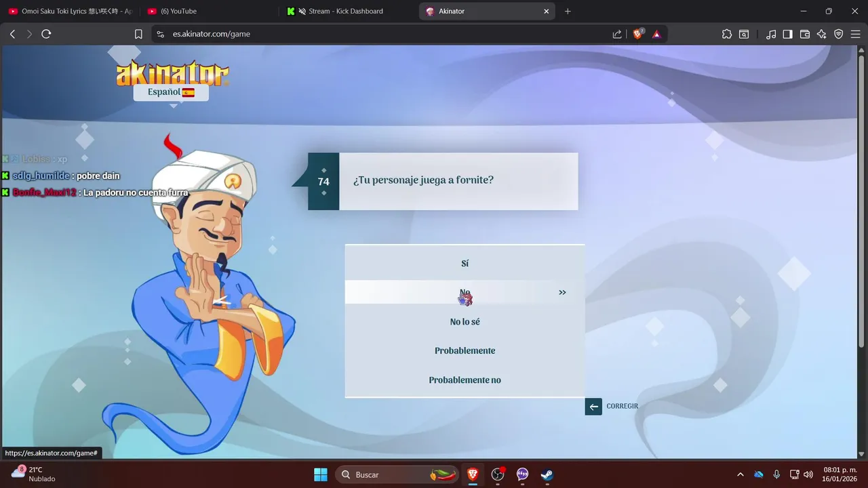This screenshot has height=488, width=868.
Task: Open Brave browser from the taskbar
Action: pos(473,474)
